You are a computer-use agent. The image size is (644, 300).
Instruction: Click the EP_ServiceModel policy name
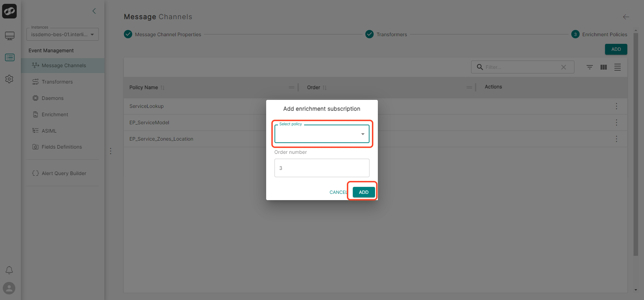(x=149, y=123)
